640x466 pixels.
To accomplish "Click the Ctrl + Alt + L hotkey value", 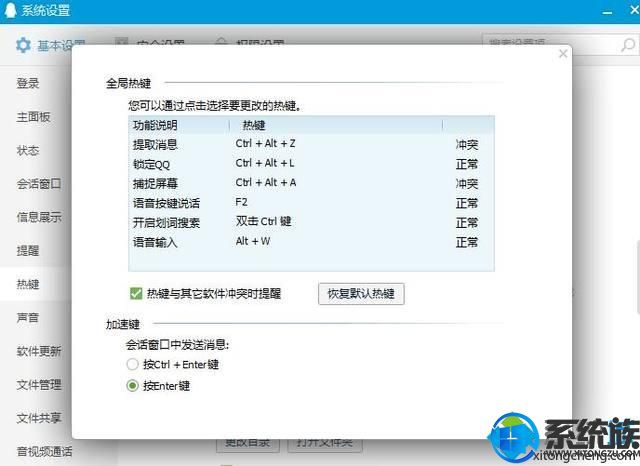I will coord(265,163).
